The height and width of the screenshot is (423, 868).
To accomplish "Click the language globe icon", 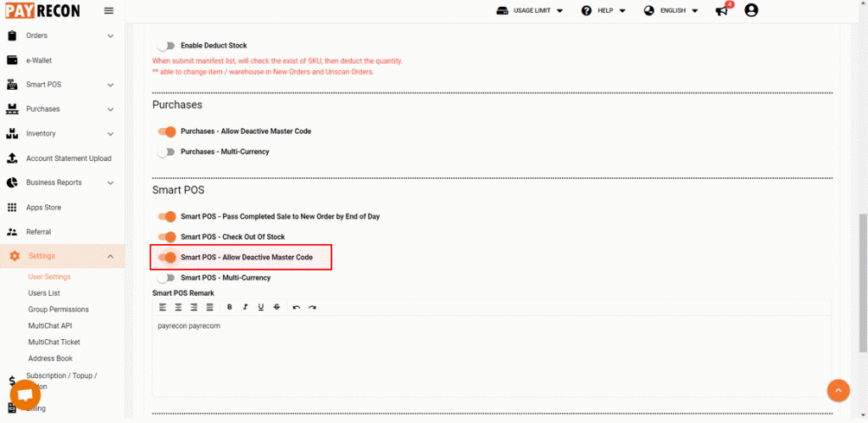I will (x=648, y=10).
